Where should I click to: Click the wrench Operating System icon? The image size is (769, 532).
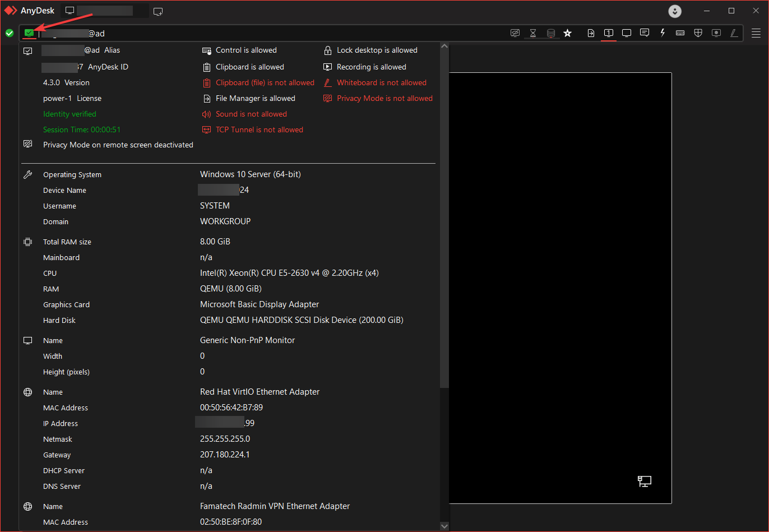coord(27,174)
